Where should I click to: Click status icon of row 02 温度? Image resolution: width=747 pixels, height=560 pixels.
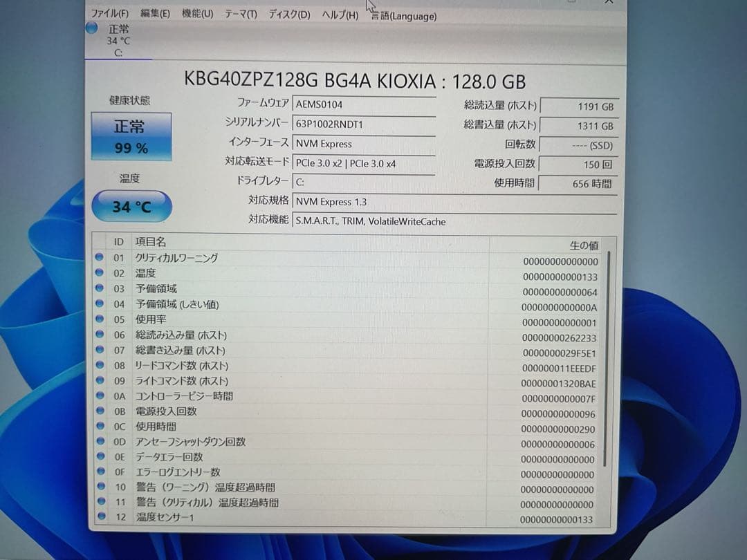pos(99,272)
